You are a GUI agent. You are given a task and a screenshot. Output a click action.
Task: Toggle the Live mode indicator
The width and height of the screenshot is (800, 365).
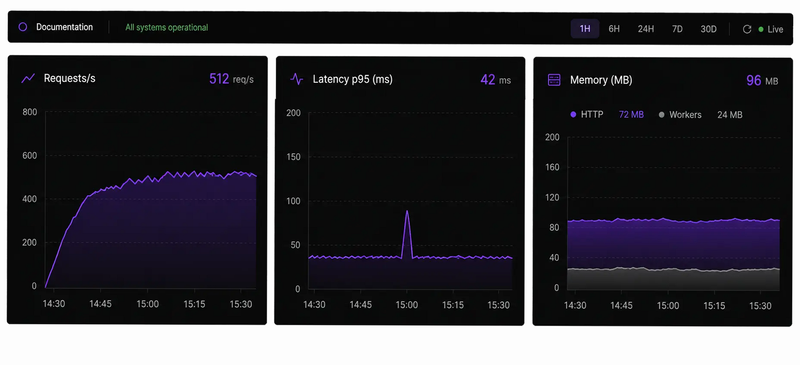(770, 30)
